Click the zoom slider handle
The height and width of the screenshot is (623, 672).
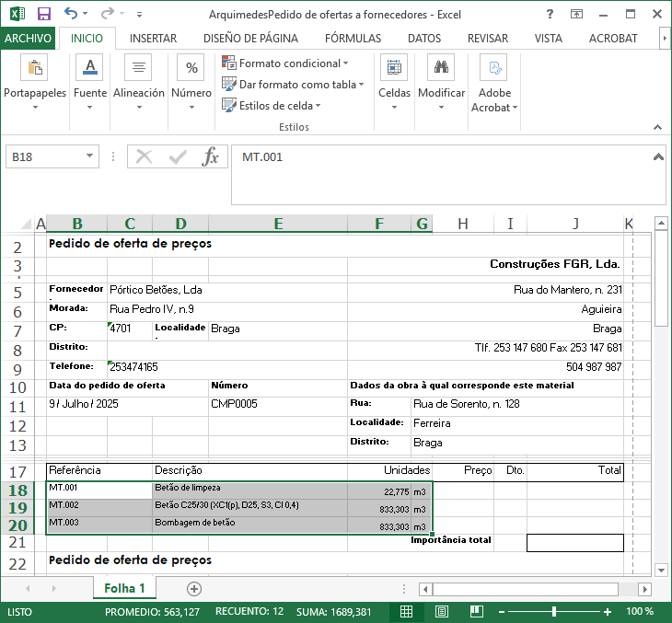pyautogui.click(x=554, y=611)
